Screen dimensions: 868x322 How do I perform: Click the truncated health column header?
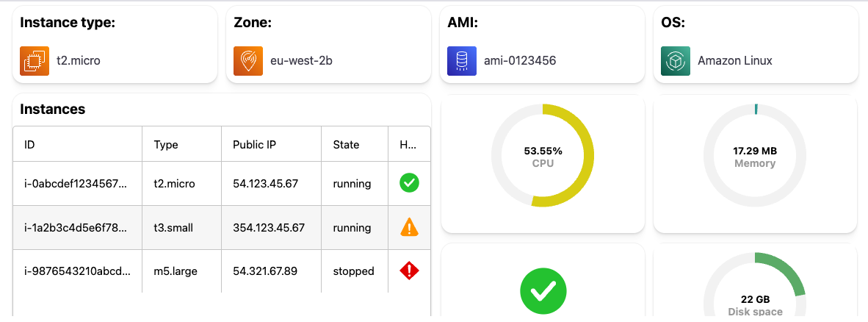coord(409,144)
